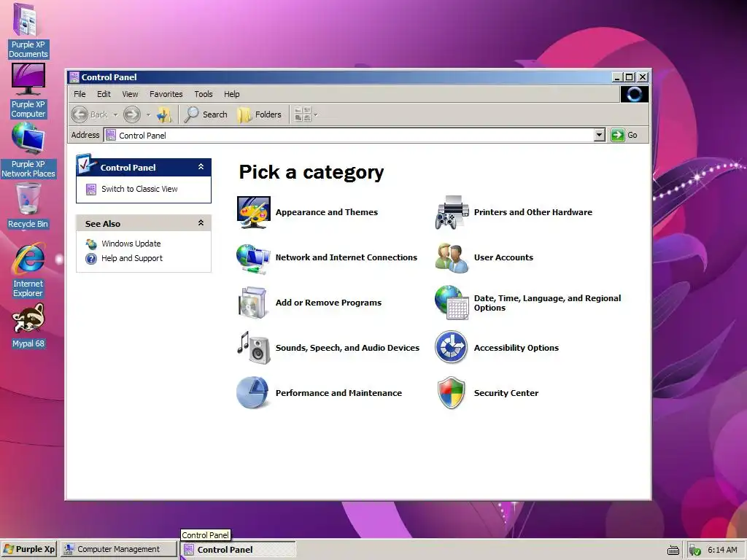
Task: Click the Security Center text link
Action: [506, 393]
